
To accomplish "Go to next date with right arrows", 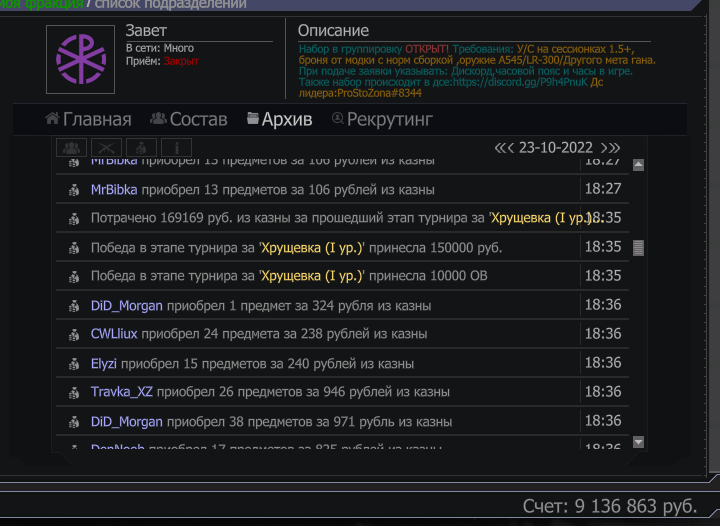I will [610, 148].
